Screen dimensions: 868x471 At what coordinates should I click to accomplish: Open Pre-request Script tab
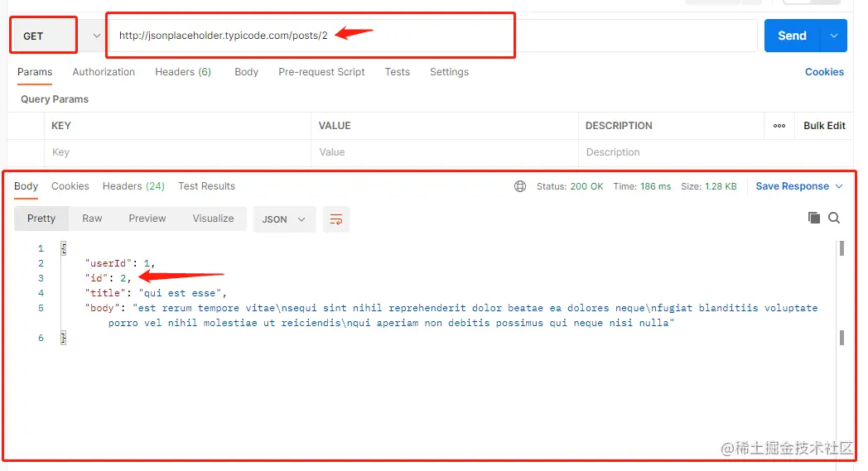pyautogui.click(x=321, y=72)
